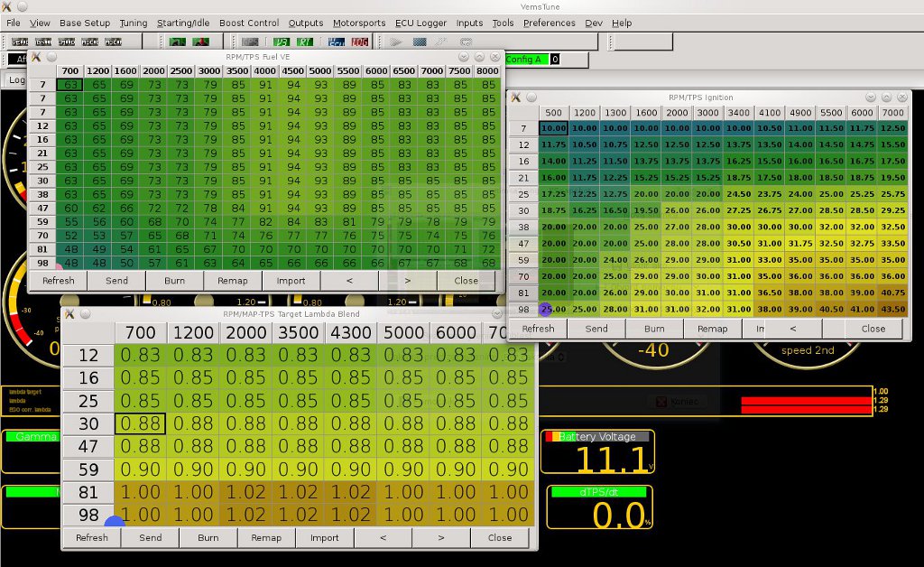Viewport: 924px width, 567px height.
Task: Click the gray play arrow toolbar icon
Action: [396, 42]
